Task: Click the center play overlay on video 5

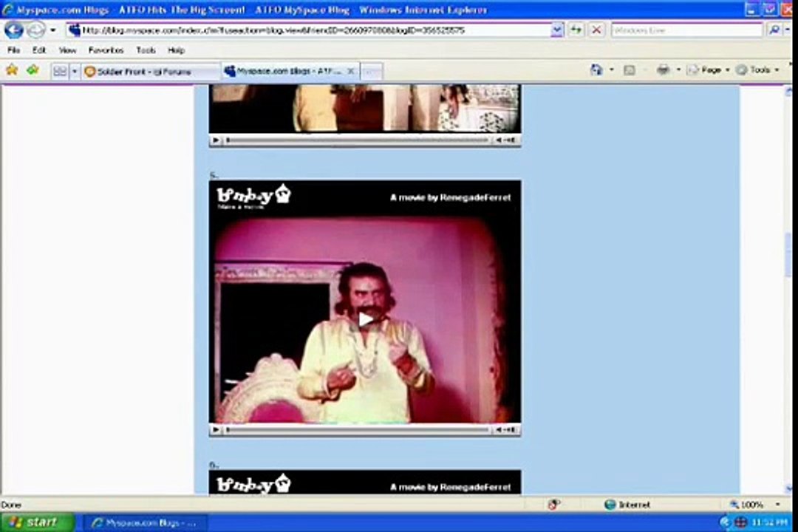Action: pyautogui.click(x=365, y=319)
